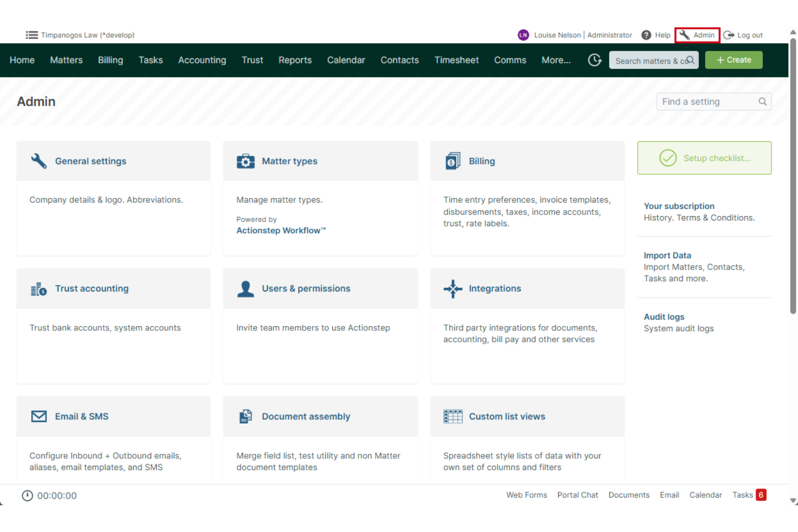Switch to the Reports tab
Screen dimensions: 798x532
pos(295,60)
